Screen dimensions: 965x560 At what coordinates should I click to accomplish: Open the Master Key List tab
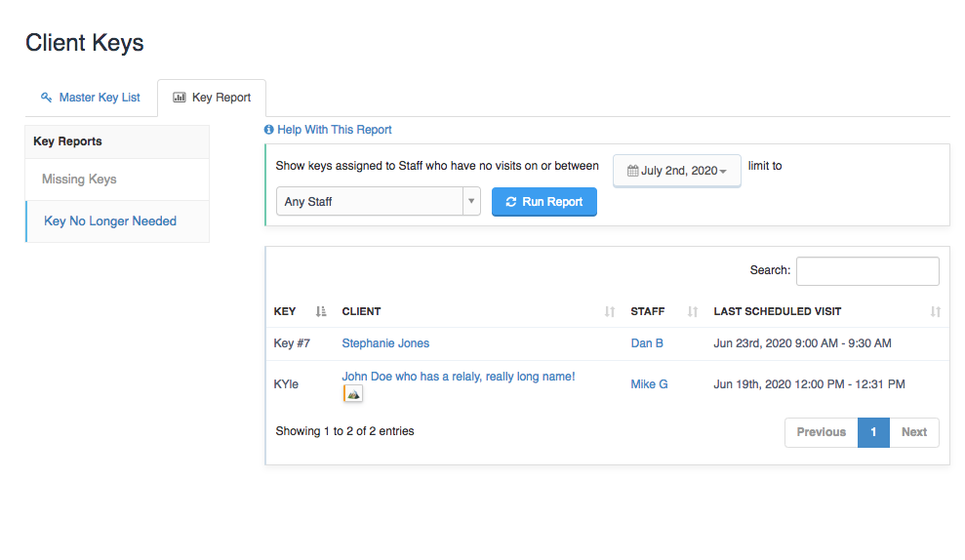[x=91, y=98]
